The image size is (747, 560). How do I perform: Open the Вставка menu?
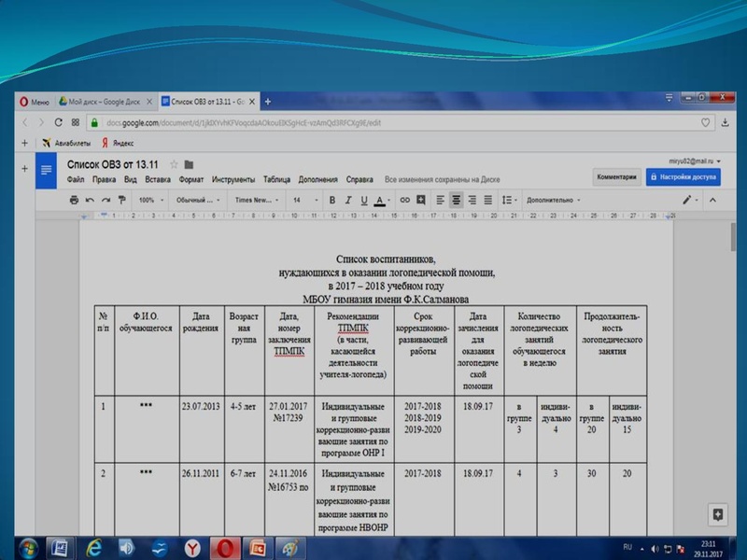click(x=158, y=178)
